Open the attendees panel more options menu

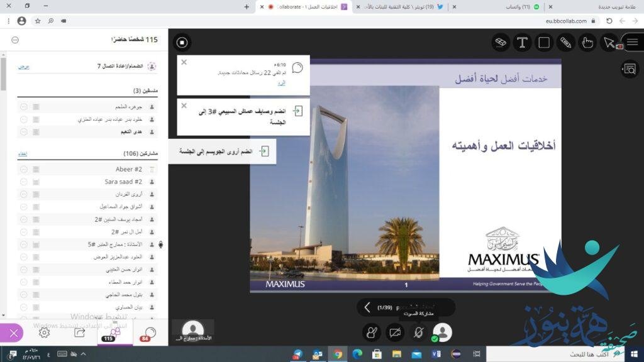(x=15, y=40)
